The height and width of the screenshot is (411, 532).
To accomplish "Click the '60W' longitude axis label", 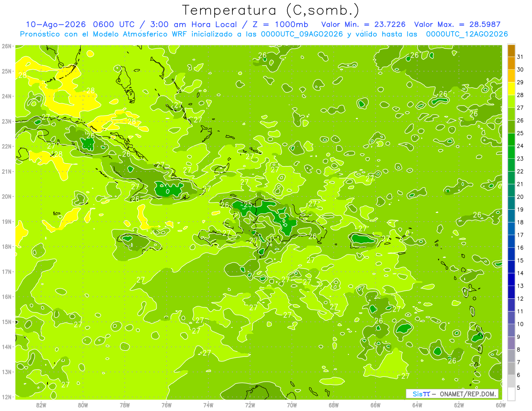I will point(501,405).
